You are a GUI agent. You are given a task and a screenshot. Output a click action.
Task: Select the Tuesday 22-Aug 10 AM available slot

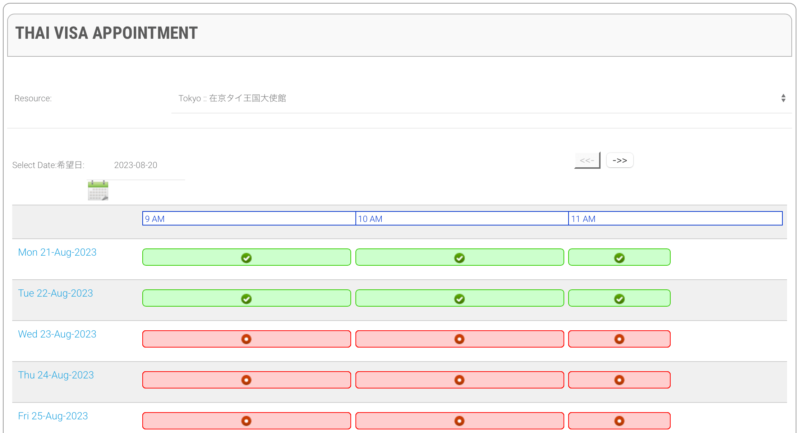coord(459,298)
